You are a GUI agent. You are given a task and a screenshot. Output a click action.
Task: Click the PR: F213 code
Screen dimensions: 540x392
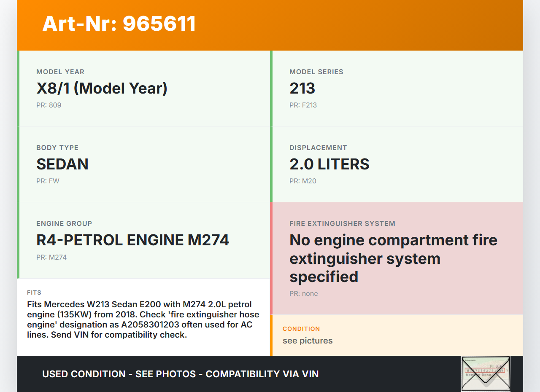tap(303, 105)
